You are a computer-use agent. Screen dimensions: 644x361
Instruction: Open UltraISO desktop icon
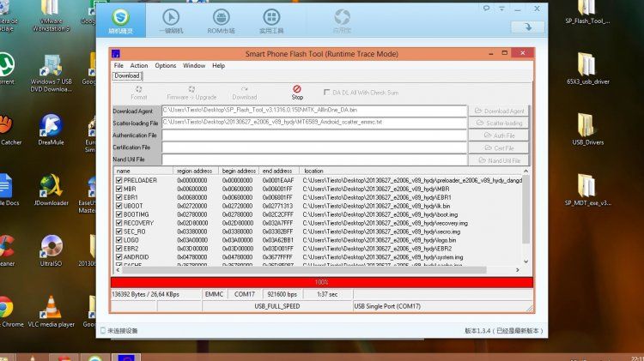click(51, 250)
